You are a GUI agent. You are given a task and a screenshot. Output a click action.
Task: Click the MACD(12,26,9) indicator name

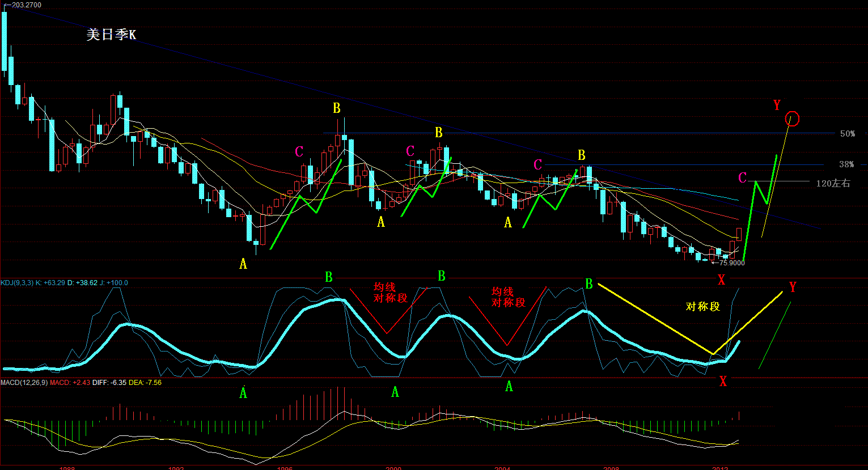click(24, 383)
